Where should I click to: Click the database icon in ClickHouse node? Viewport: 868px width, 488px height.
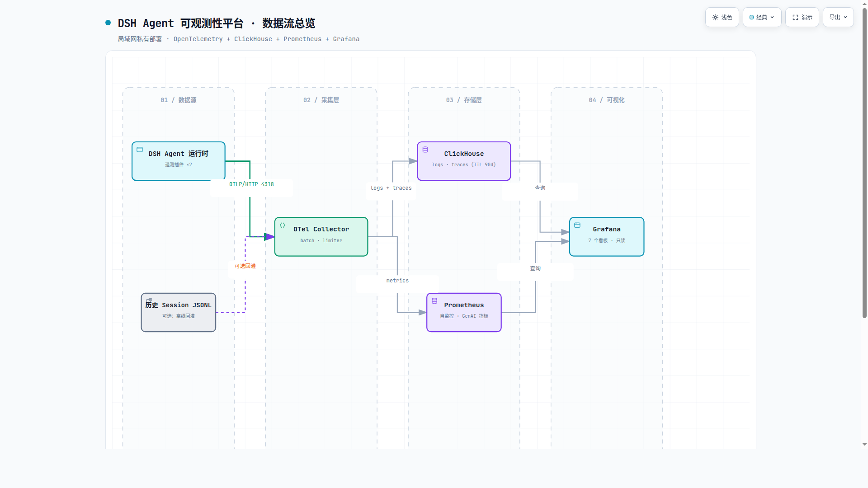pyautogui.click(x=425, y=150)
